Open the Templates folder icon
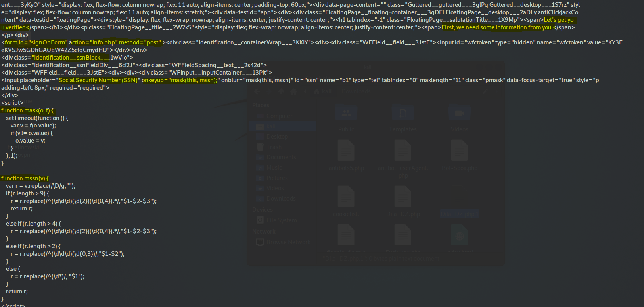Image resolution: width=644 pixels, height=307 pixels. point(403,114)
